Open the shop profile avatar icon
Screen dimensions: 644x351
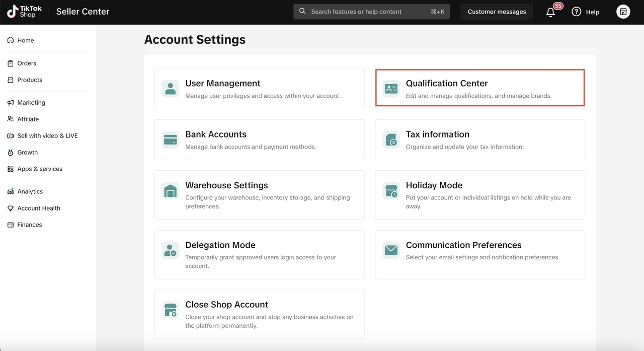623,12
